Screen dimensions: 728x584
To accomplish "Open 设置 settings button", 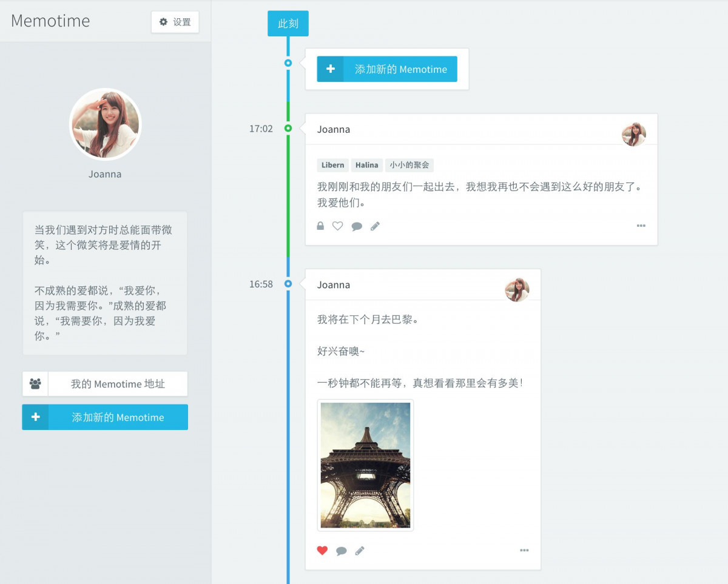I will [x=175, y=22].
